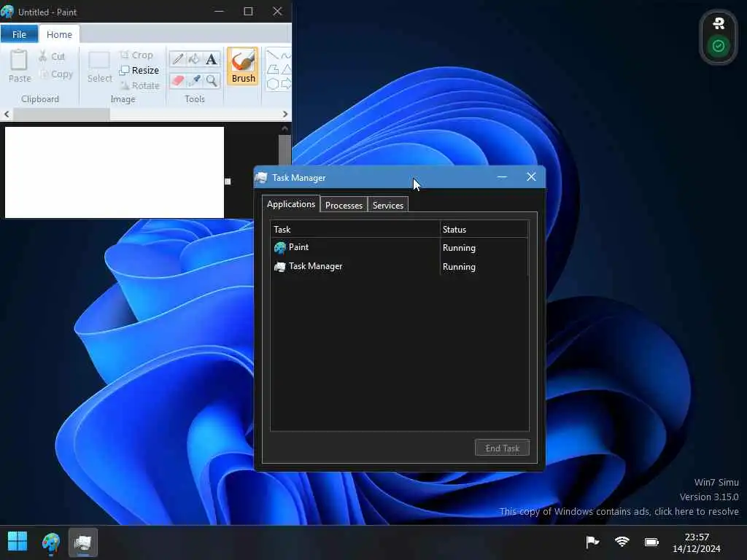Click the ribbon scroll left arrow
The height and width of the screenshot is (560, 747).
(x=7, y=114)
